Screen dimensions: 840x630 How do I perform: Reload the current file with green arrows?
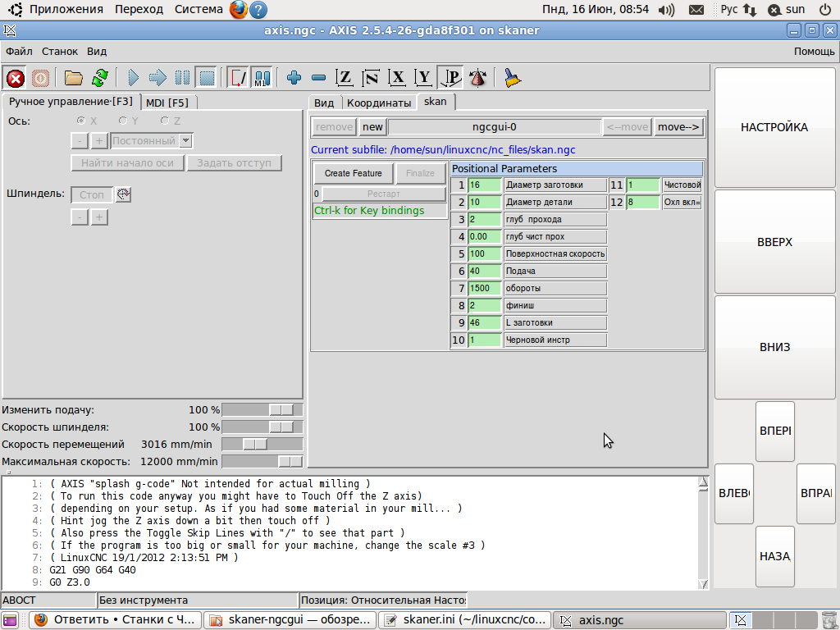click(x=99, y=78)
